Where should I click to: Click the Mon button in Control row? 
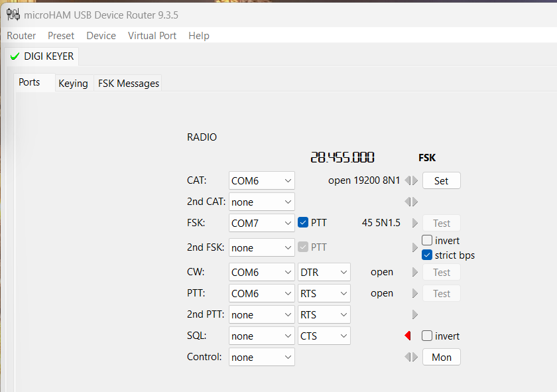[441, 358]
